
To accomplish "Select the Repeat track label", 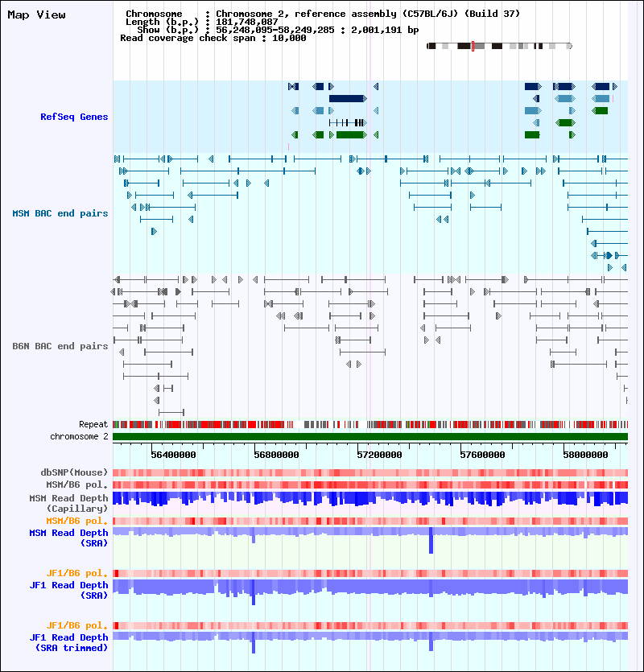I will 93,424.
